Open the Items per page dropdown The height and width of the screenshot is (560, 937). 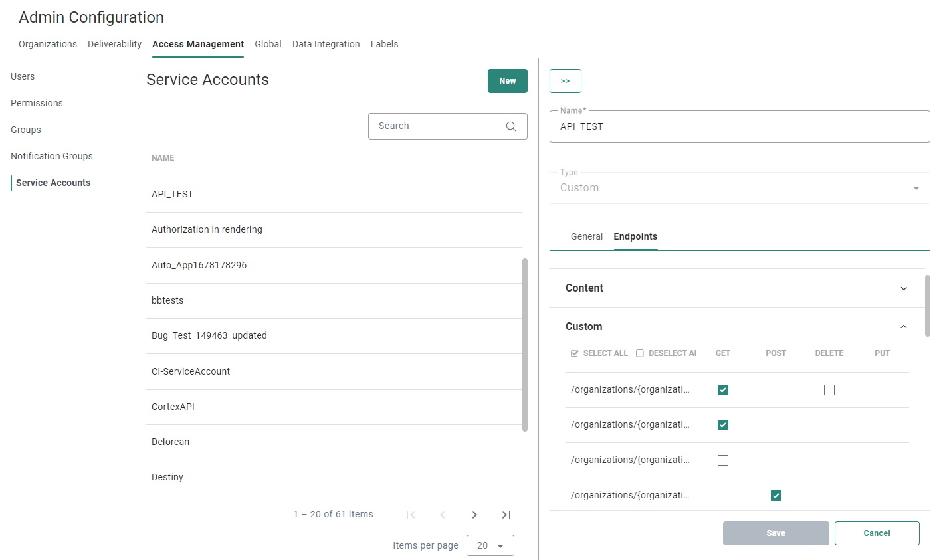490,545
